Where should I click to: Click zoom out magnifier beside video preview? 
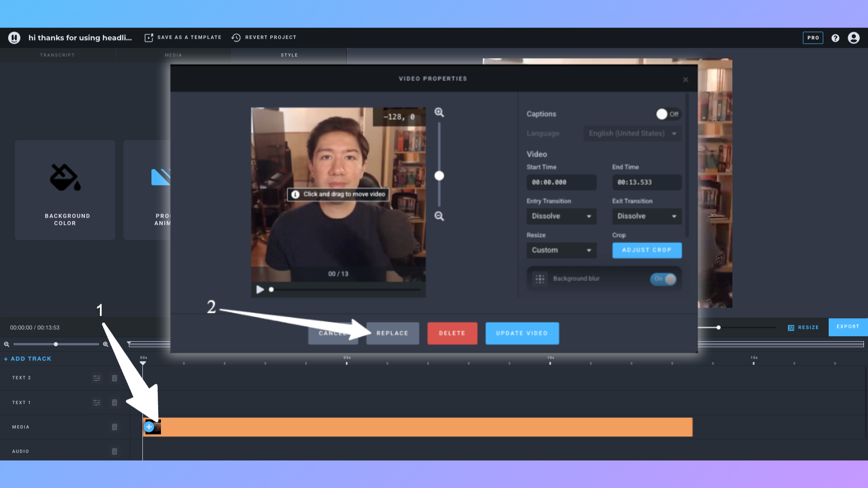[x=439, y=216]
